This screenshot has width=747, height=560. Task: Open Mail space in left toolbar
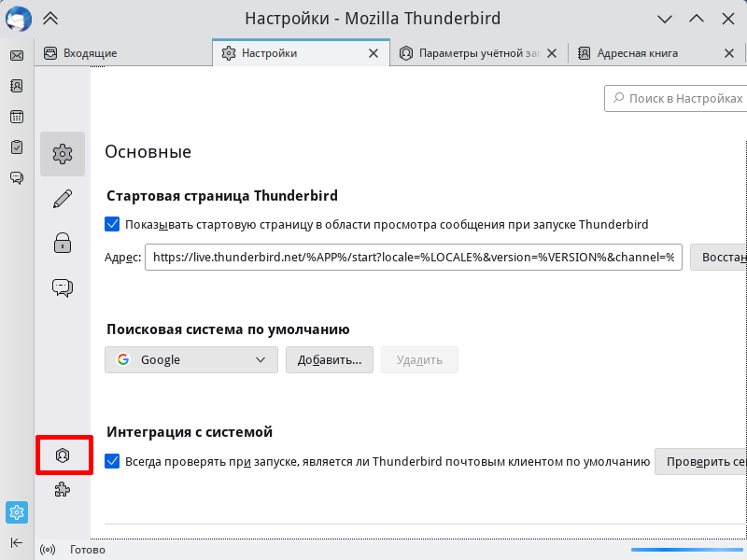click(x=17, y=56)
